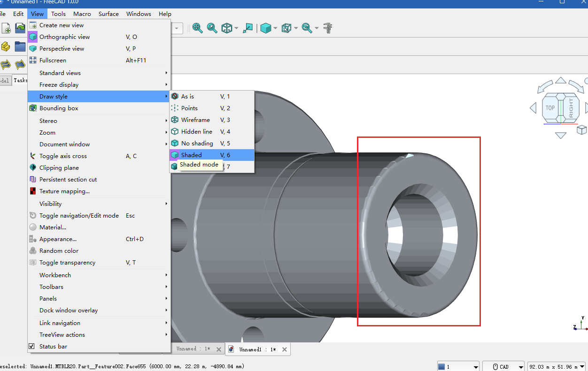This screenshot has width=588, height=371.
Task: Open the CAD navigation style dropdown
Action: click(503, 367)
